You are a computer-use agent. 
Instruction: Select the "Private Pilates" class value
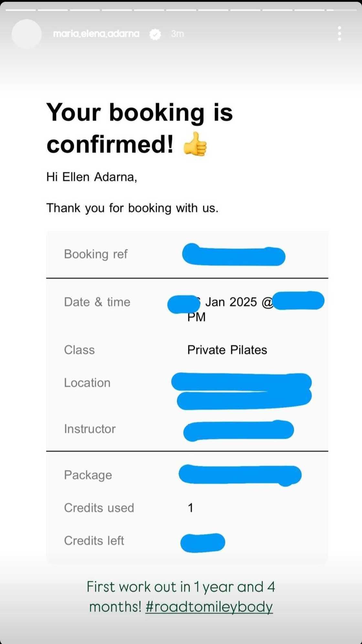coord(227,350)
